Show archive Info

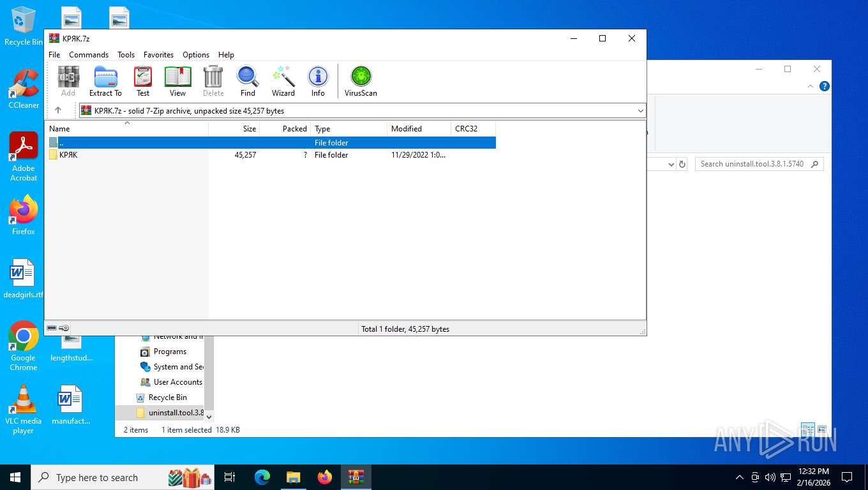coord(318,81)
